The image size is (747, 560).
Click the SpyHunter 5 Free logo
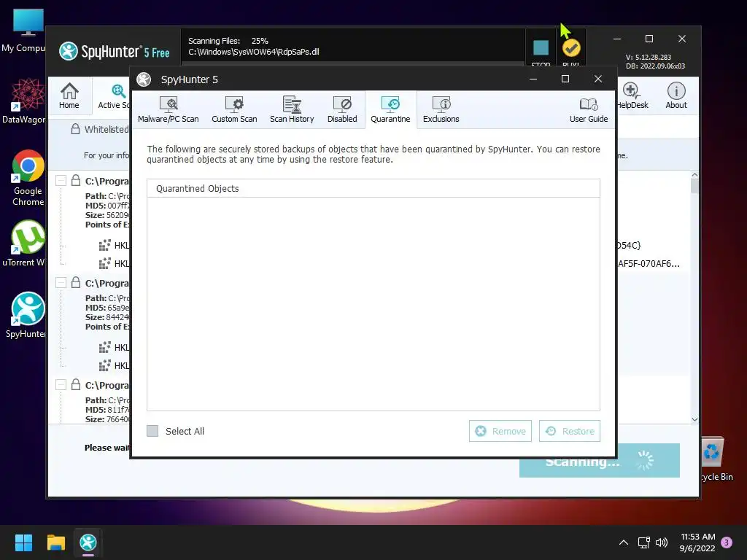pos(115,52)
